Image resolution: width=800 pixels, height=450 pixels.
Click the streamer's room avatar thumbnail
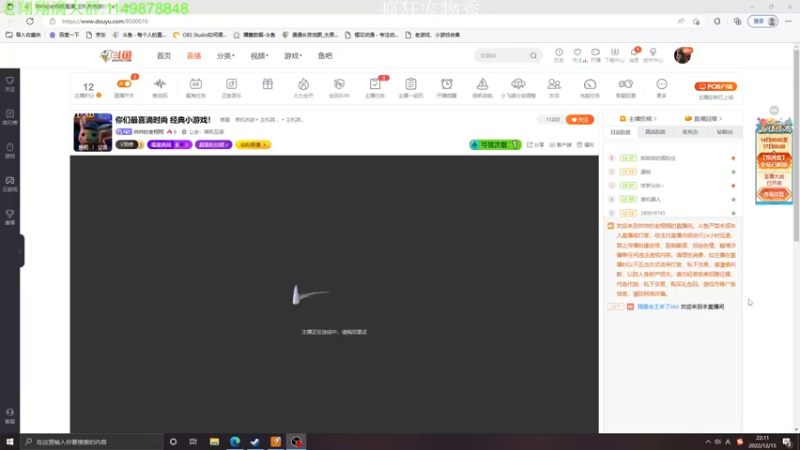pyautogui.click(x=93, y=132)
